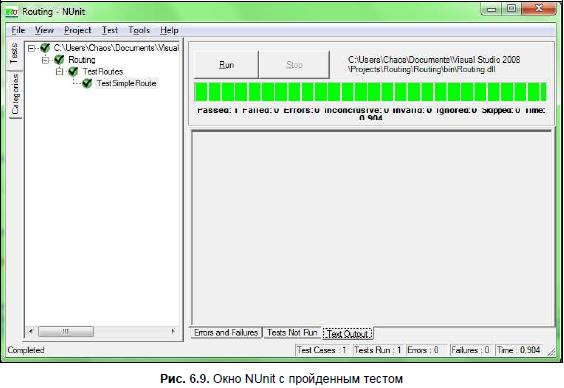This screenshot has height=388, width=564.
Task: Click right arrow of tree horizontal scrollbar
Action: (x=173, y=331)
